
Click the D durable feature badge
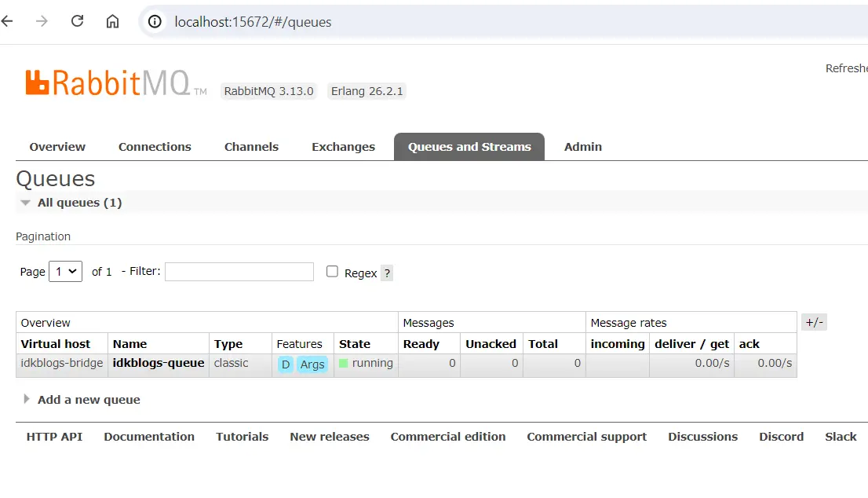(x=286, y=364)
